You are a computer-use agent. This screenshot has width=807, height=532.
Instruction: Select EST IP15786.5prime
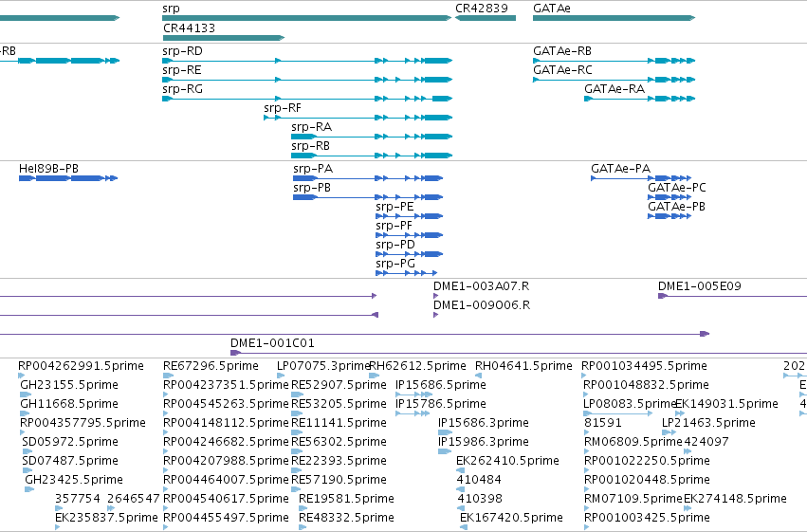tap(413, 413)
